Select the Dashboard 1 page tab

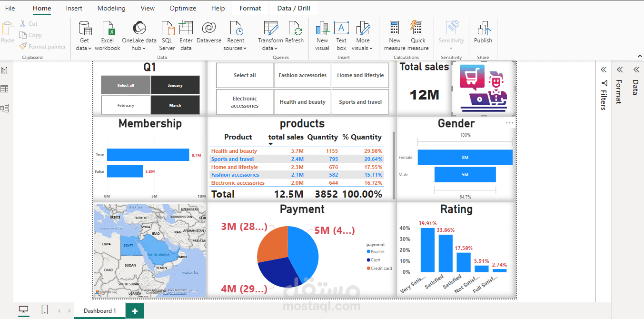(100, 311)
